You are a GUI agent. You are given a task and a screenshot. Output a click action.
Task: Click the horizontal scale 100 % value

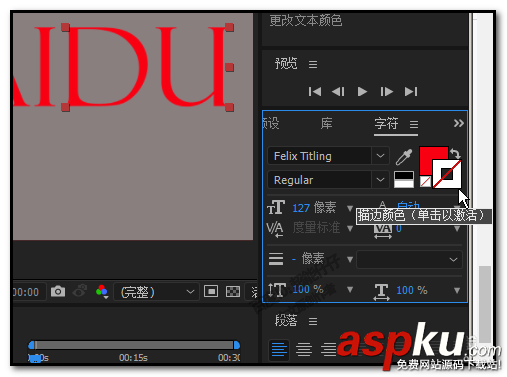tap(412, 290)
